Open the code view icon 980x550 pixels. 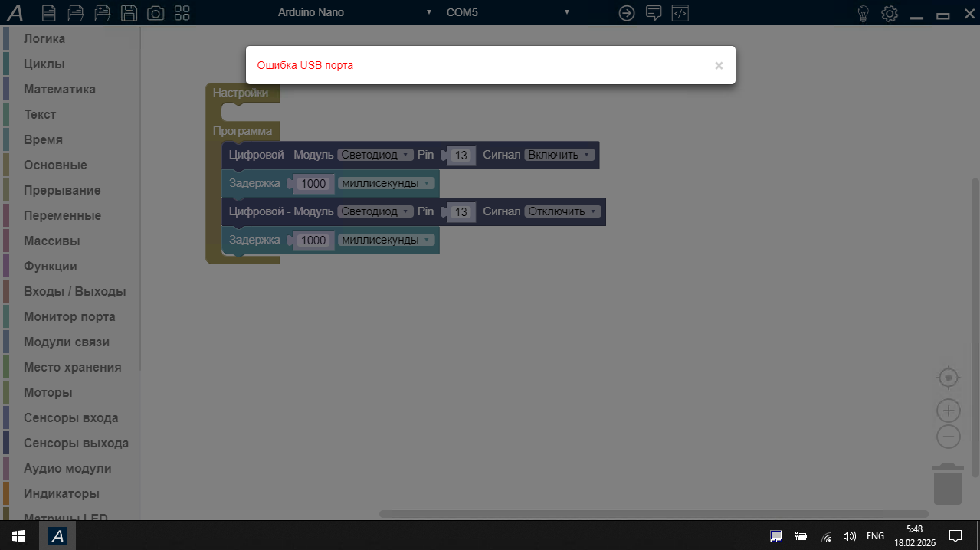click(x=680, y=13)
